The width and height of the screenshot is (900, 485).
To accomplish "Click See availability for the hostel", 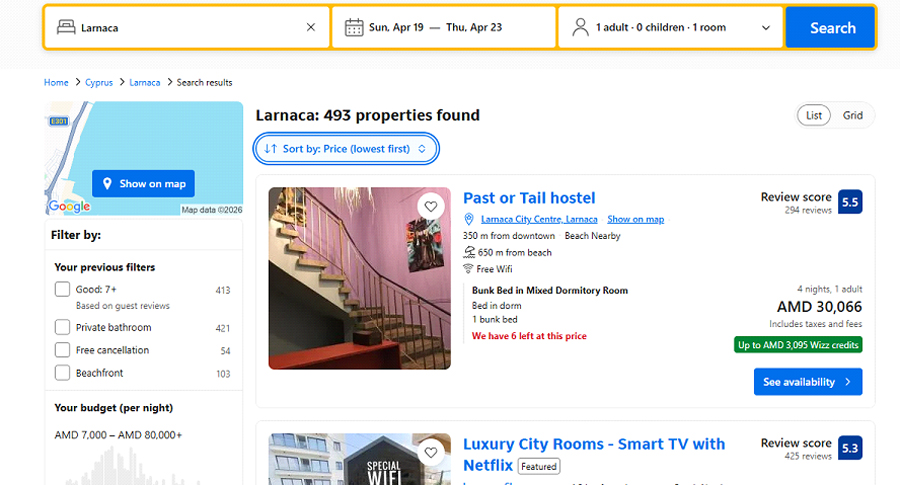I will tap(807, 382).
